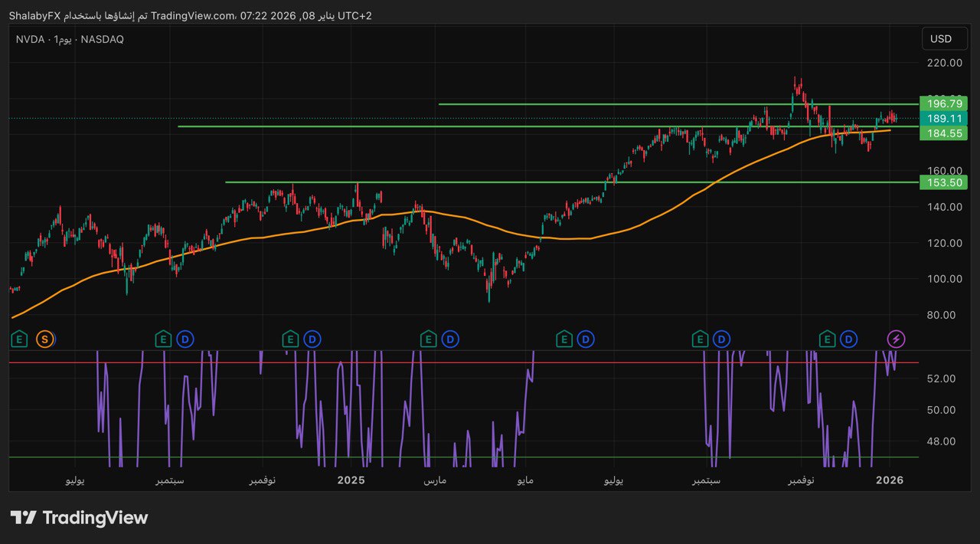Click the purple lightning bolt event icon
The height and width of the screenshot is (544, 980).
[x=895, y=339]
